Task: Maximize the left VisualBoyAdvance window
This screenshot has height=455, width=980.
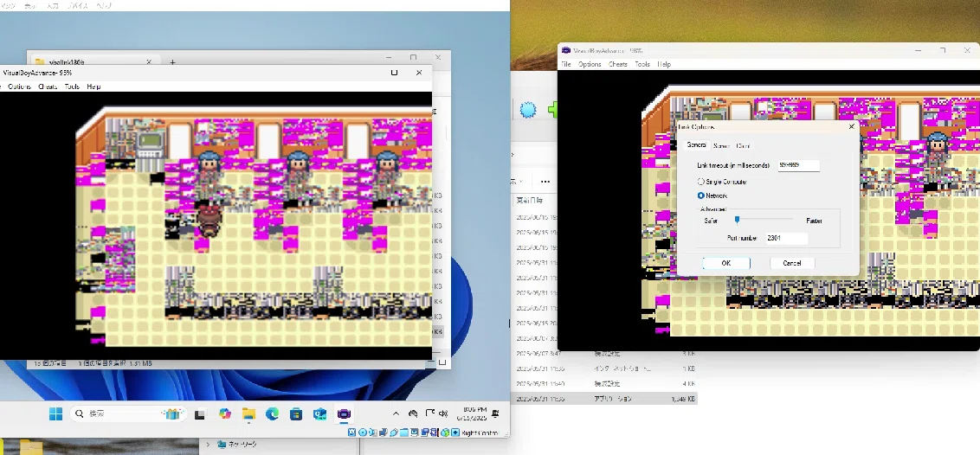Action: (x=395, y=73)
